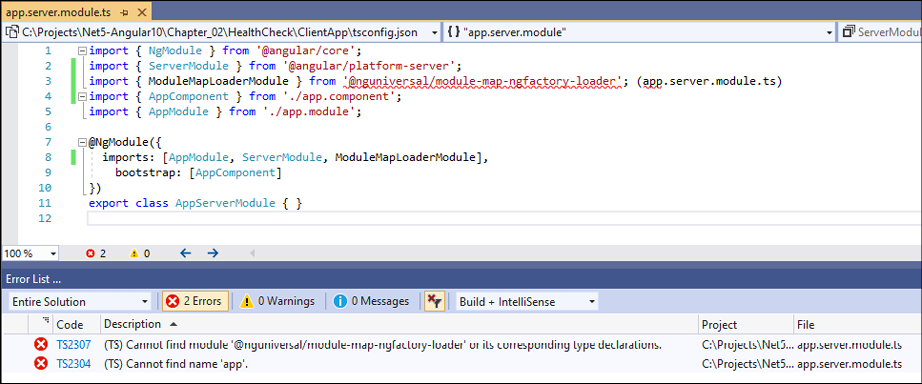Click "(app.server.module.ts)" text on line 3
The image size is (922, 384).
click(709, 81)
